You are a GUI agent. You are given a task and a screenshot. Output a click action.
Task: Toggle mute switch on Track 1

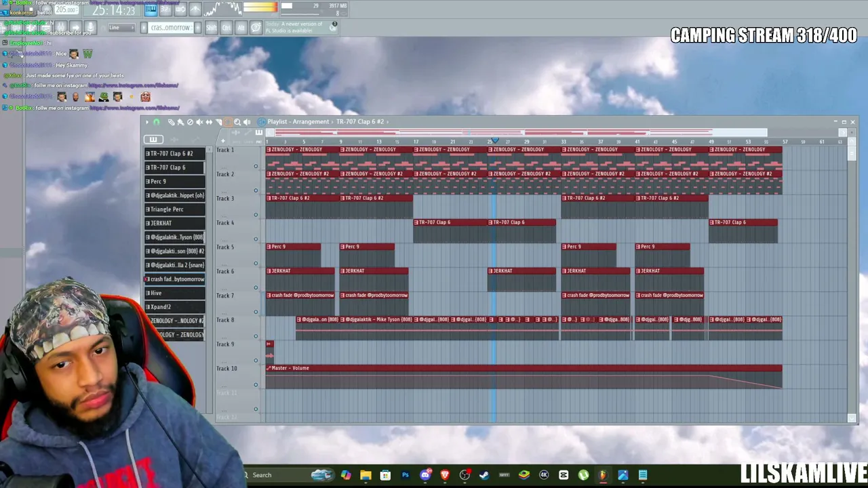coord(256,166)
